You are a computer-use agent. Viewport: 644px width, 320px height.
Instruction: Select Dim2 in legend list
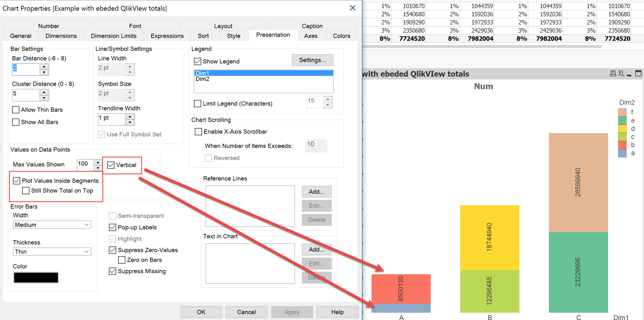point(203,79)
